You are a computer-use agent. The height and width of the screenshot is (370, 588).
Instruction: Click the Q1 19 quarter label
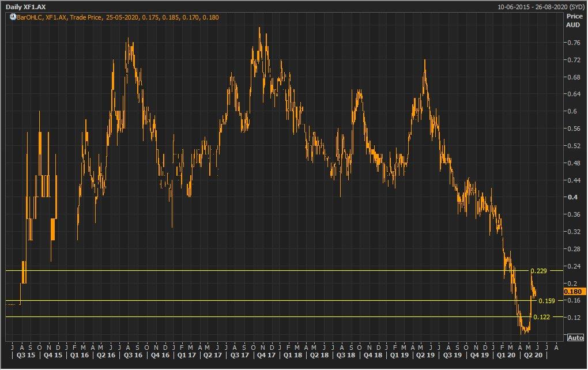pyautogui.click(x=401, y=356)
